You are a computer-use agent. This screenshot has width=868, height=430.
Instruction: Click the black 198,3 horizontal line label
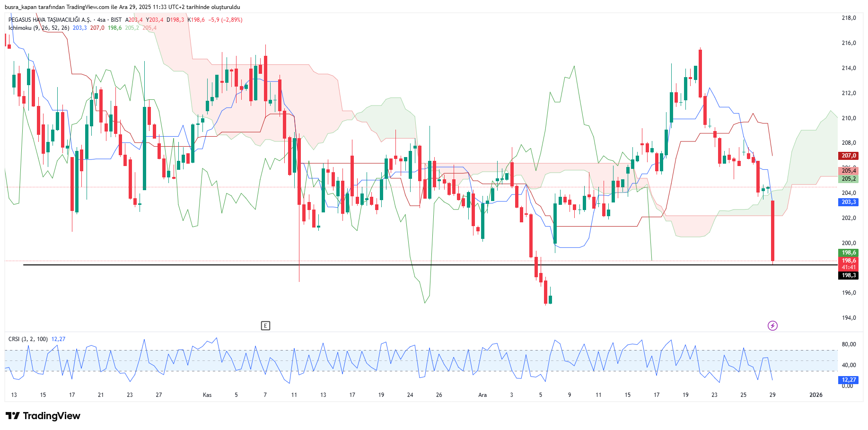pyautogui.click(x=849, y=275)
